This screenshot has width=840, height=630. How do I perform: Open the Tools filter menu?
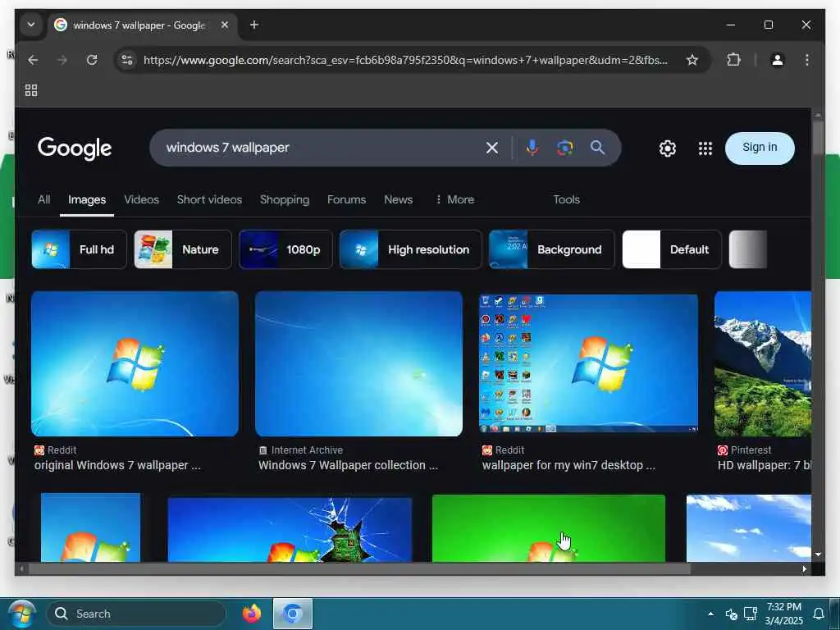click(566, 199)
